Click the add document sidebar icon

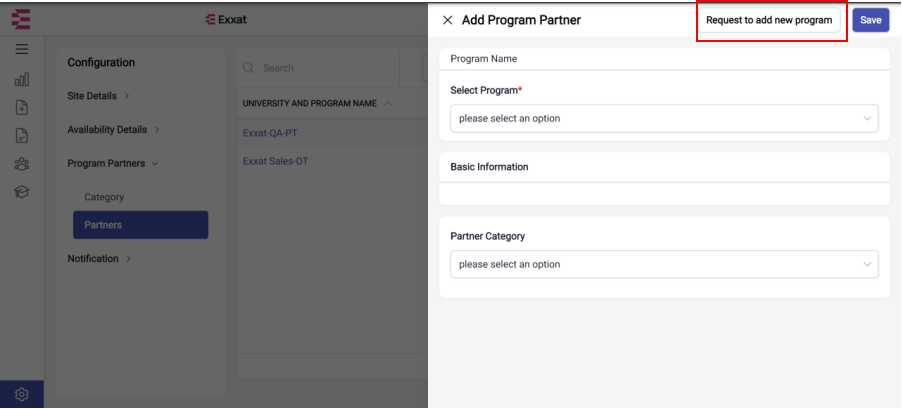pos(22,108)
